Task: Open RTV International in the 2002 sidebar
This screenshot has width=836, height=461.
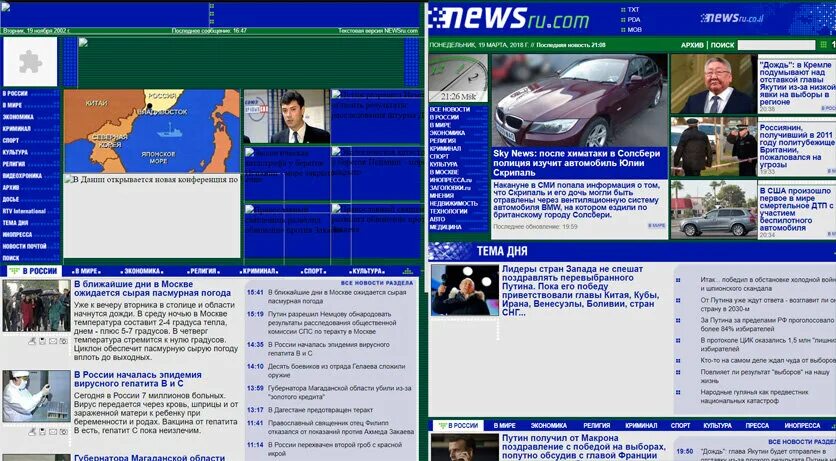Action: click(x=24, y=211)
